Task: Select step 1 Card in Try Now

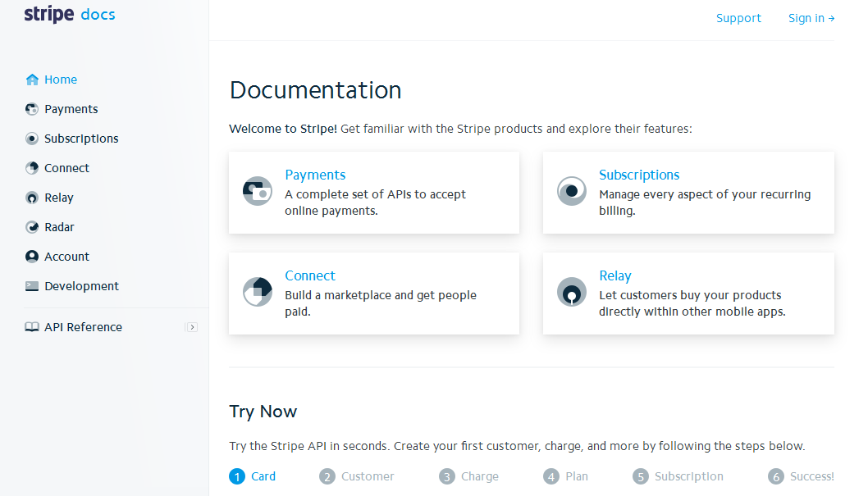Action: 254,476
